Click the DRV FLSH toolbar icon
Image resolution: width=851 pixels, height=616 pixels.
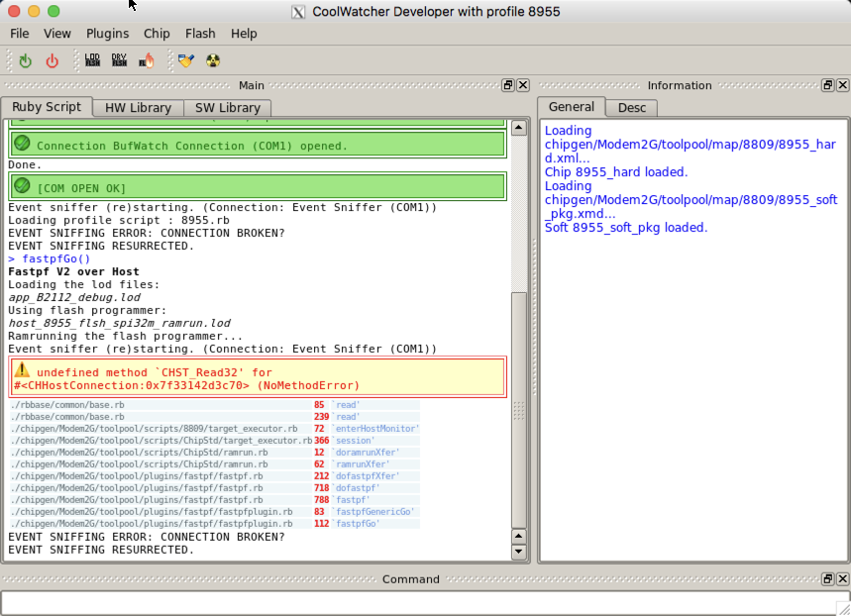119,60
